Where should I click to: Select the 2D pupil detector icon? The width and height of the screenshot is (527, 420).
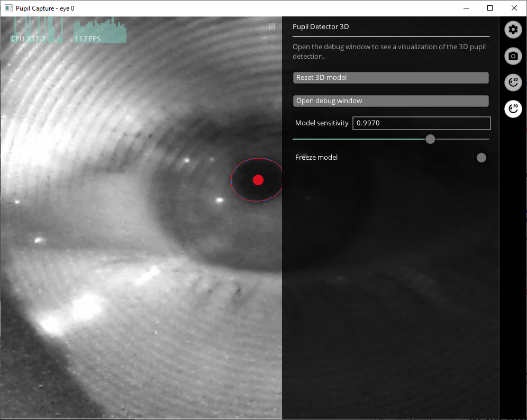click(513, 83)
